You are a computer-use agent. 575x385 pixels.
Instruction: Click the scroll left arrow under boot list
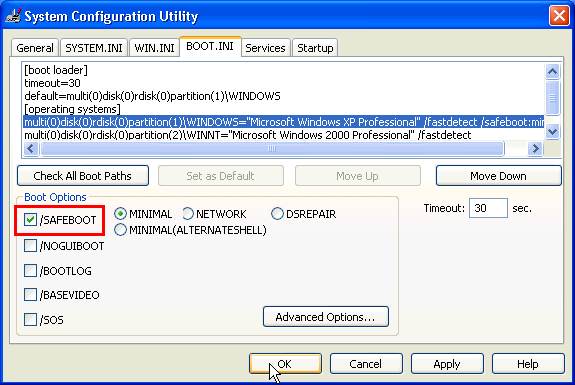[x=31, y=148]
